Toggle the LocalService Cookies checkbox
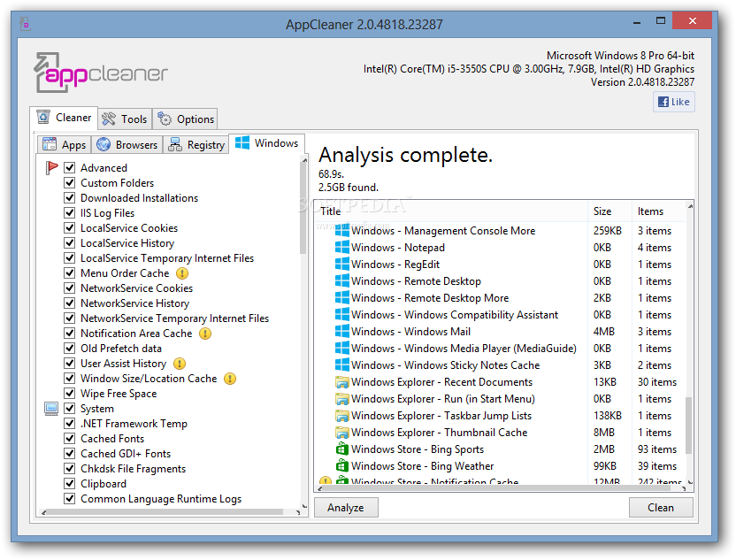736x560 pixels. [x=70, y=227]
